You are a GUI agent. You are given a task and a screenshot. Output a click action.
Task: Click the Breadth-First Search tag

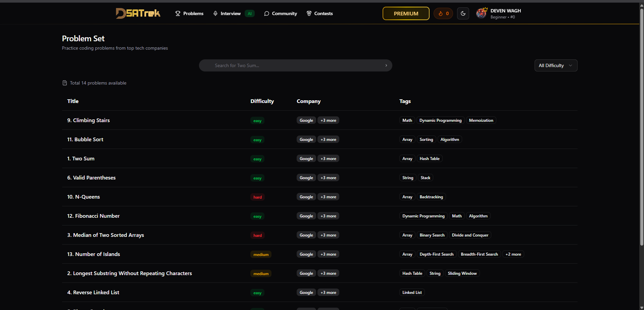point(479,254)
